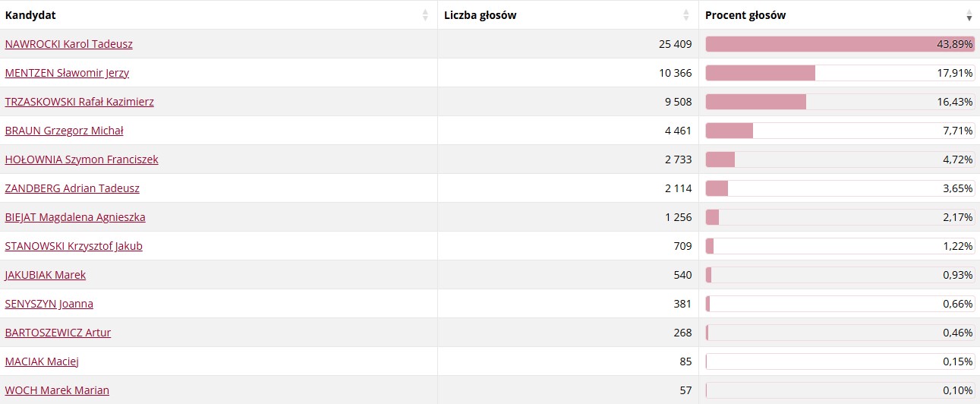Click the sort arrows in the Kandydat column

(425, 15)
